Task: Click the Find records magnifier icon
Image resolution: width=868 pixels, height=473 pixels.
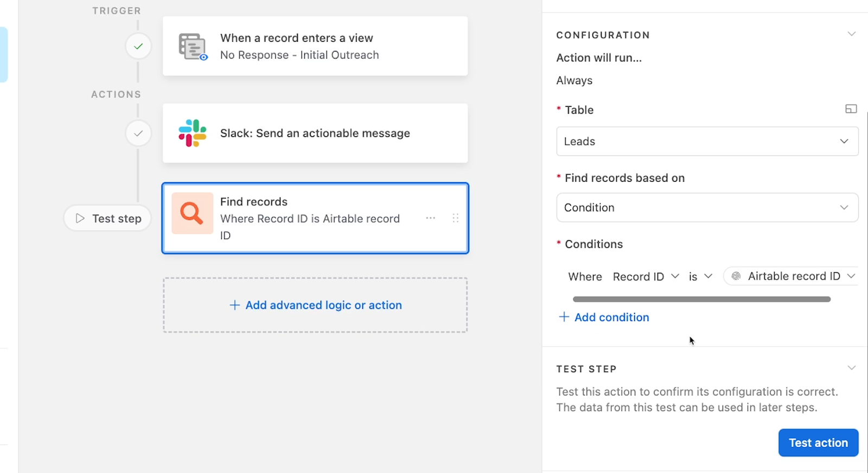Action: 192,213
